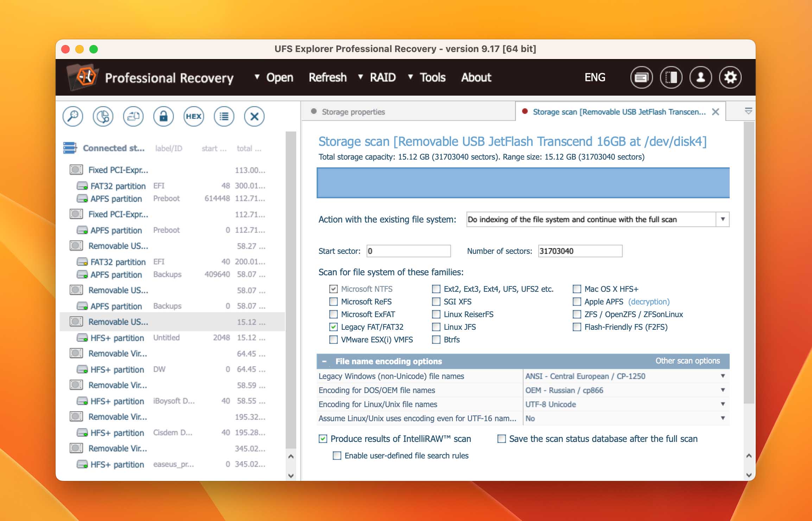This screenshot has height=521, width=812.
Task: Toggle Microsoft NTFS checkbox
Action: 334,289
